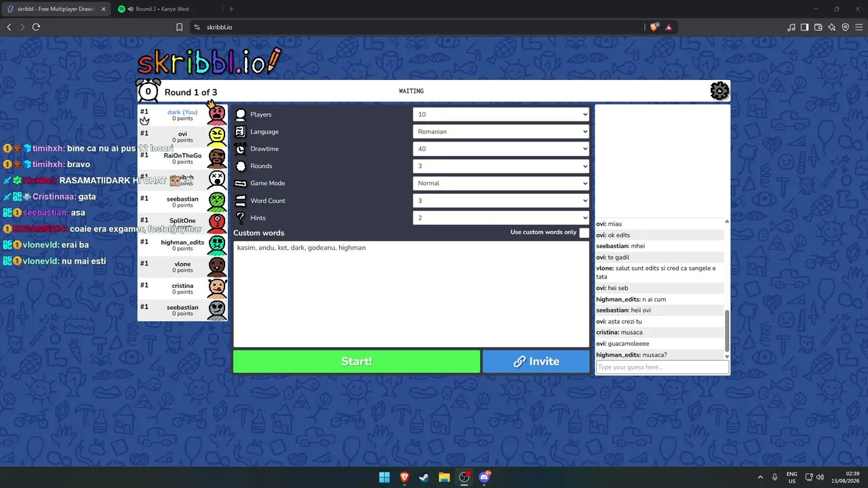The width and height of the screenshot is (868, 488).
Task: Open the Game Mode dropdown
Action: [501, 183]
